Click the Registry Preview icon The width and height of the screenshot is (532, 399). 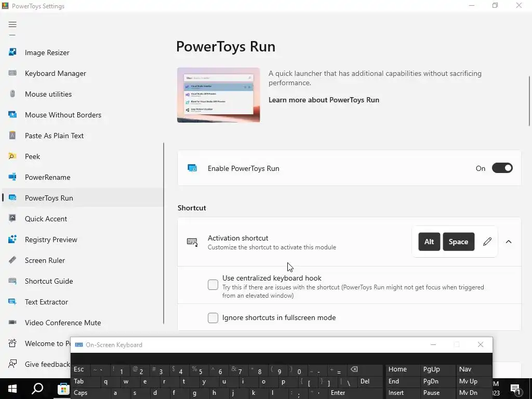click(x=12, y=239)
